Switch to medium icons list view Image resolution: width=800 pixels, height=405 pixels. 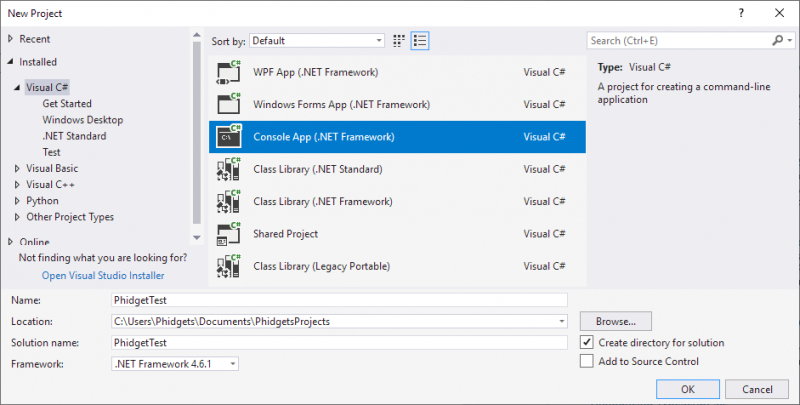(420, 41)
